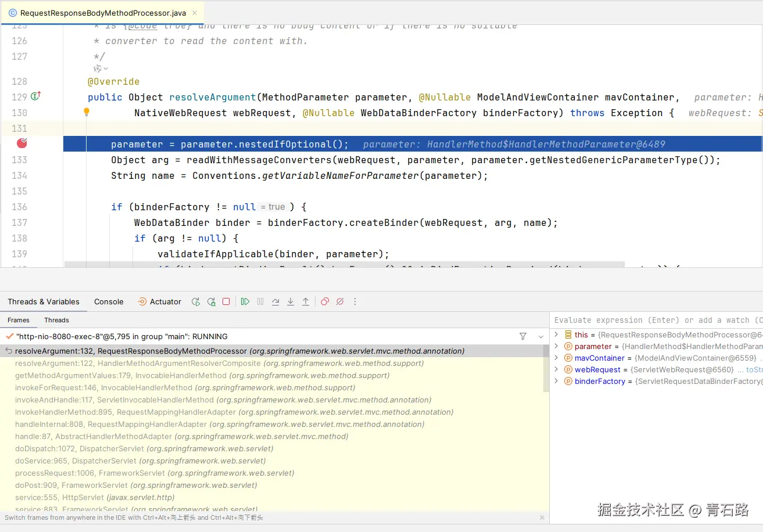The height and width of the screenshot is (532, 763).
Task: Click the 'parameter' variable P icon
Action: (x=568, y=346)
